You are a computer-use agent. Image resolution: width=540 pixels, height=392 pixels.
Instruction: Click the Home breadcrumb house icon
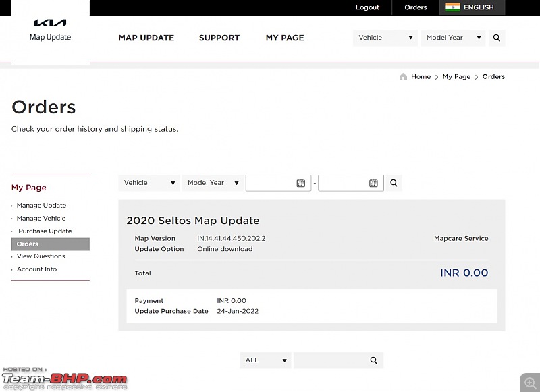tap(403, 76)
